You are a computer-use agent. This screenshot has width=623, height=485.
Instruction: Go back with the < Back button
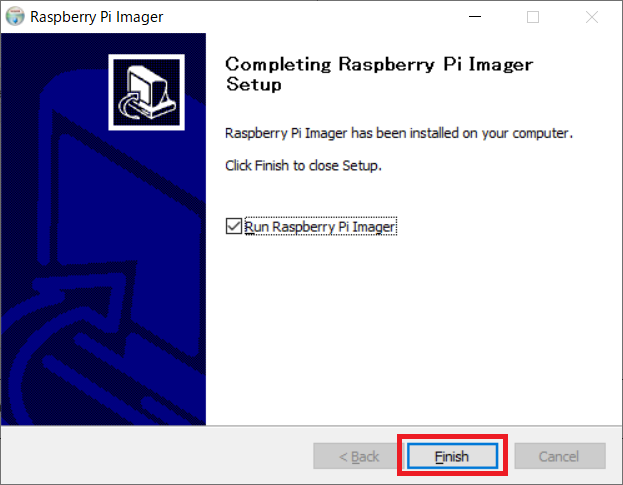(359, 456)
